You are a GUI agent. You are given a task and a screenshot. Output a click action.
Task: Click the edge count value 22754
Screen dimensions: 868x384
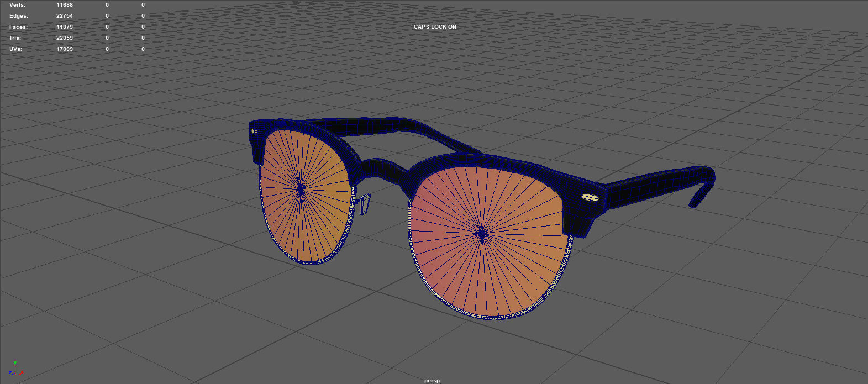65,16
